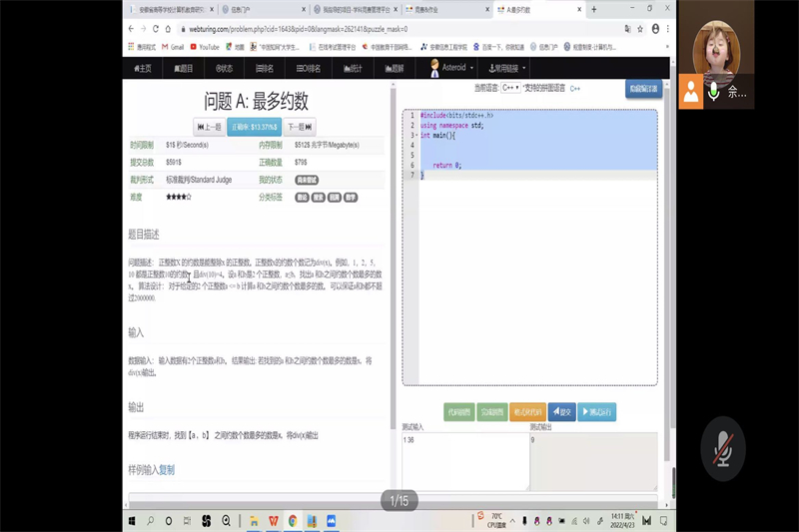Toggle the muted microphone round button

click(x=722, y=450)
